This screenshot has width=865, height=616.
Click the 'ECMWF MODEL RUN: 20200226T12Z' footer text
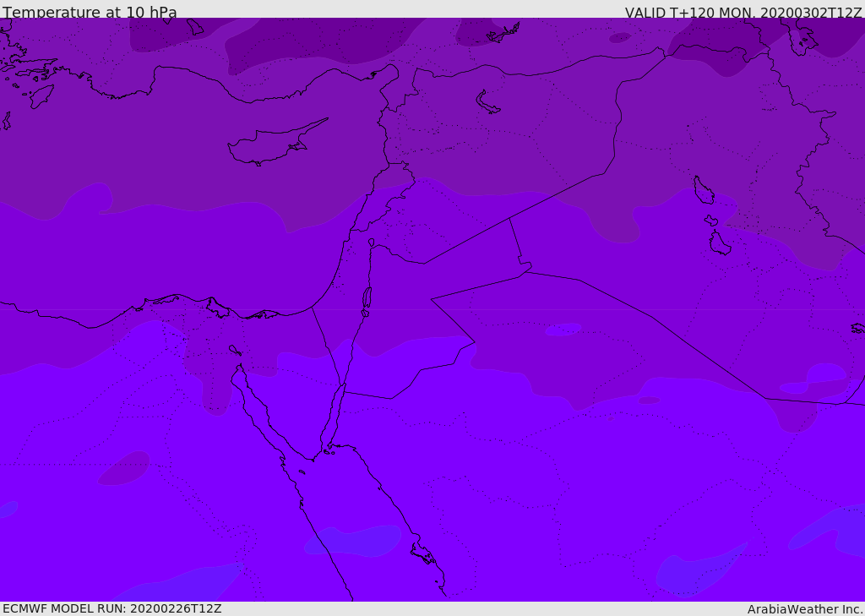point(112,608)
